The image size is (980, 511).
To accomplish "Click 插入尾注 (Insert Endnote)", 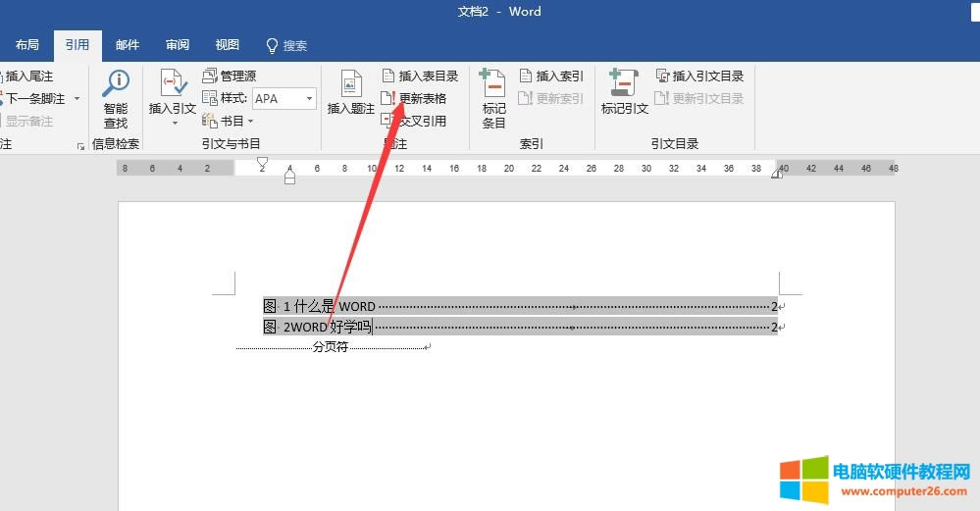I will pyautogui.click(x=27, y=76).
